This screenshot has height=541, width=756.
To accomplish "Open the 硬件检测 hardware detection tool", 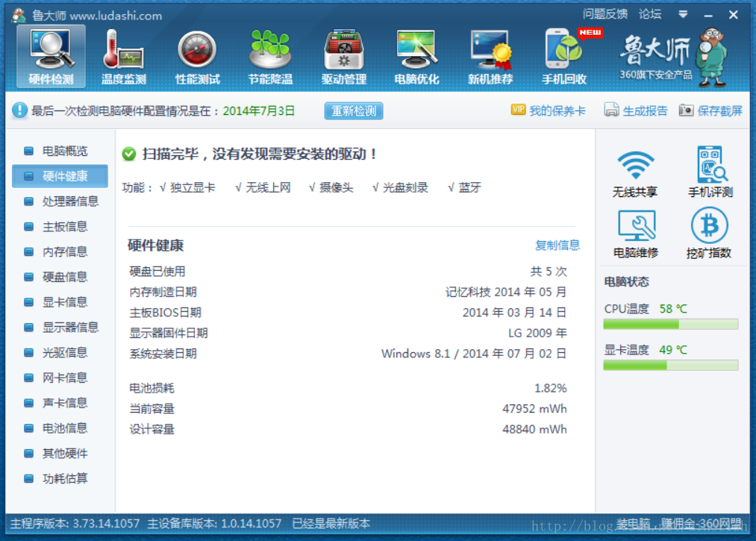I will point(51,57).
